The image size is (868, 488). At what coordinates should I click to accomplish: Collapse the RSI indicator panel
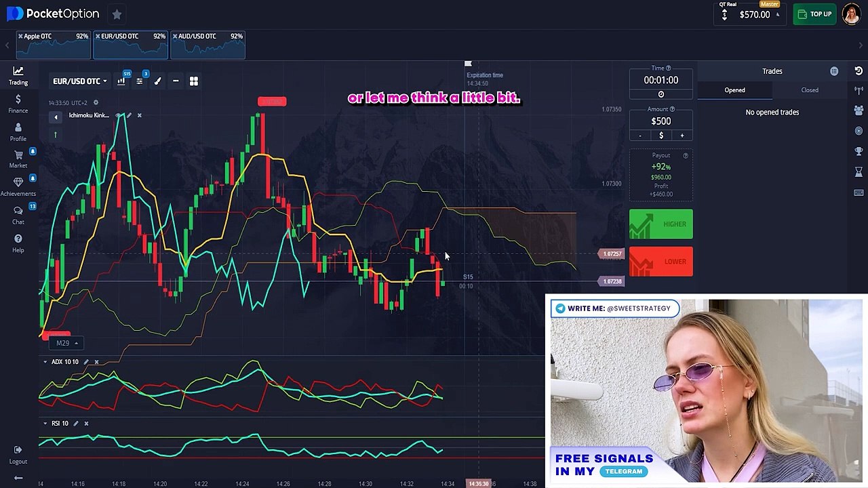coord(45,424)
